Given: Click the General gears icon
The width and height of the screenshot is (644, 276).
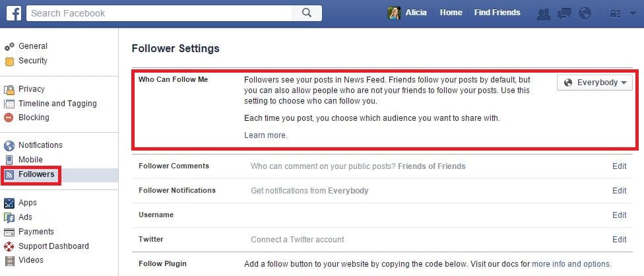Looking at the screenshot, I should click(9, 46).
